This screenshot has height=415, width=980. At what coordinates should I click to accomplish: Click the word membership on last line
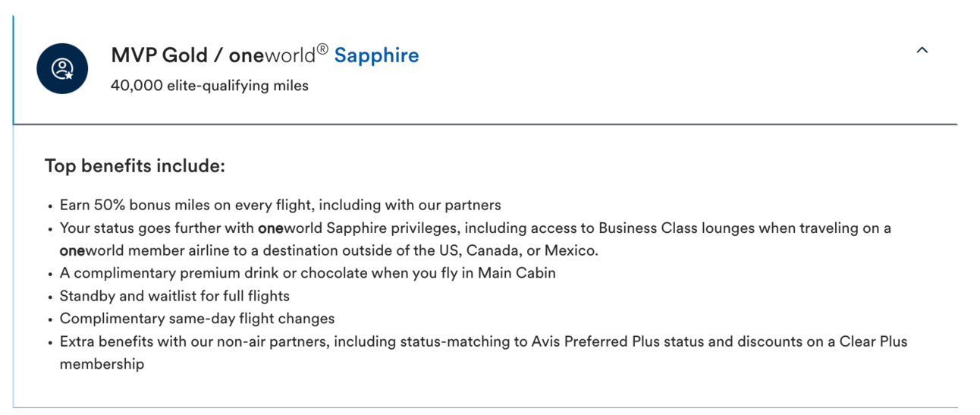(x=102, y=364)
